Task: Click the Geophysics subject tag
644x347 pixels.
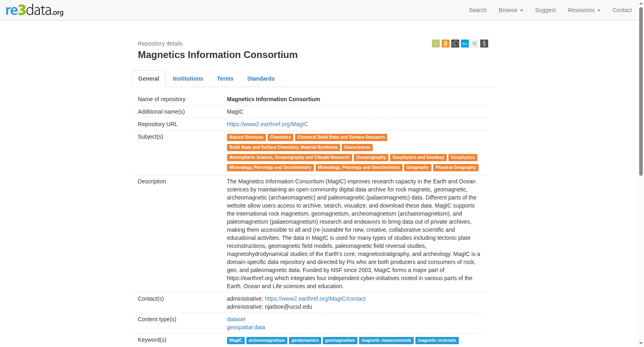Action: 463,158
